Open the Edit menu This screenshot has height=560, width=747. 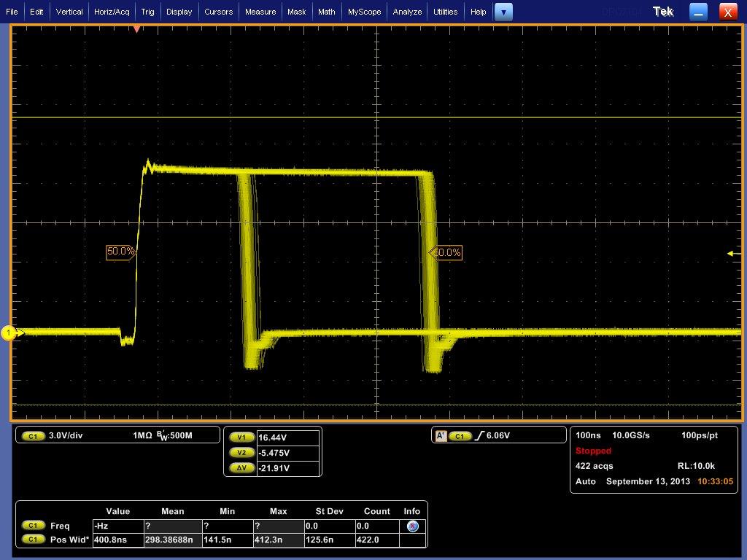point(36,12)
